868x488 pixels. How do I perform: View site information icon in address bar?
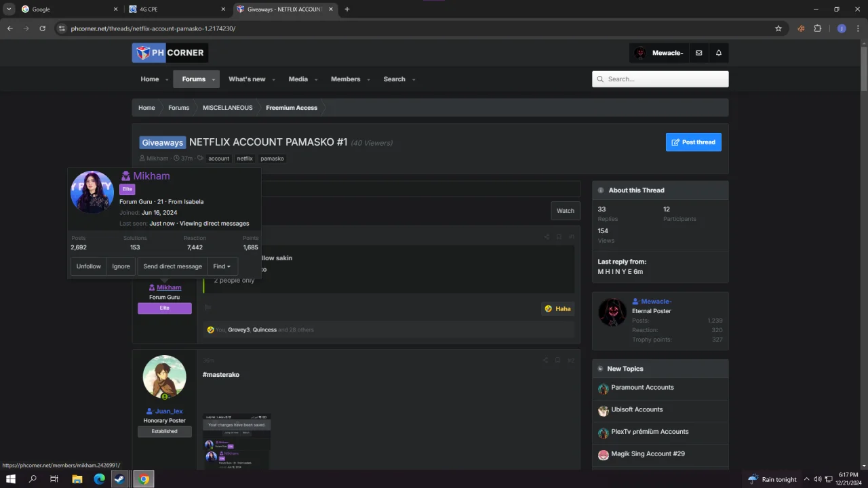(x=62, y=28)
